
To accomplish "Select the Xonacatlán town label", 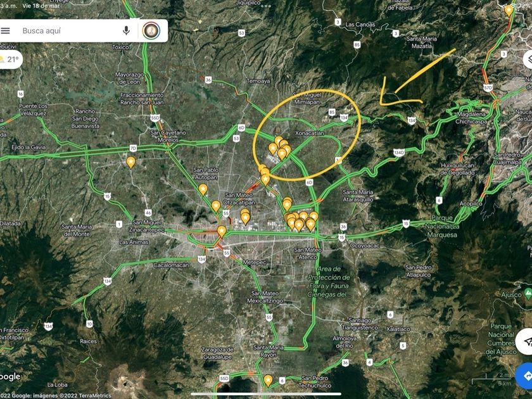I will click(x=310, y=134).
